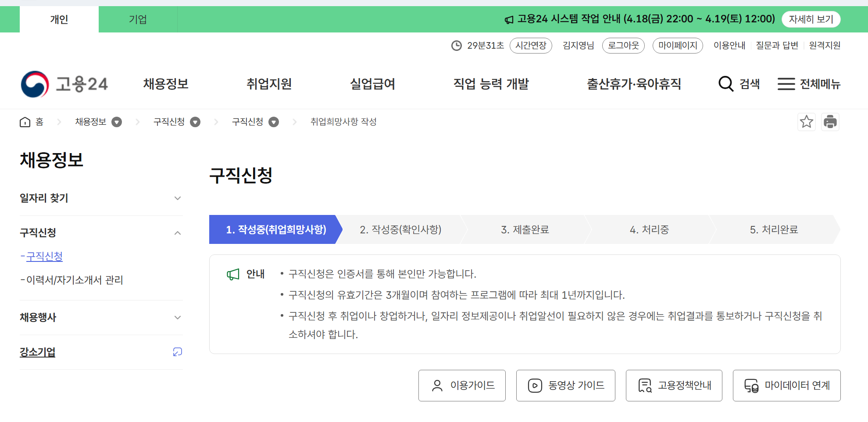Select step 1 작성중(취업희망사항)
The height and width of the screenshot is (422, 868).
tap(275, 229)
